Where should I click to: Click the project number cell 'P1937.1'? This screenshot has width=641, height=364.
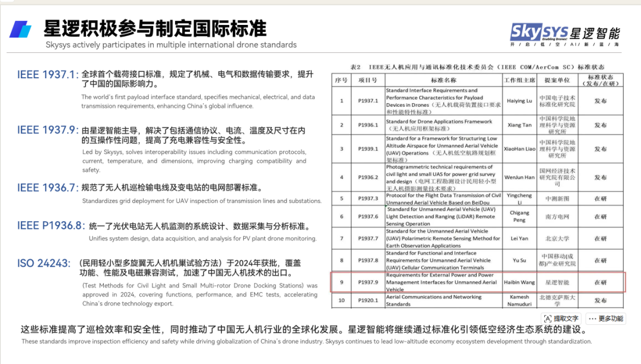coord(368,101)
